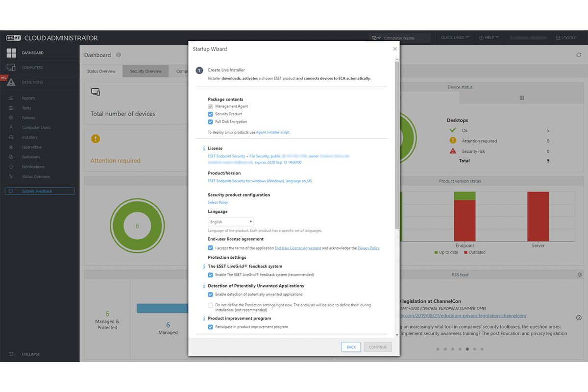
Task: Switch to the Status Overview tab
Action: coord(101,72)
